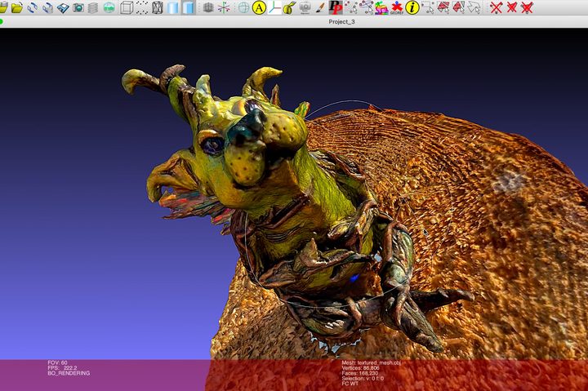
Task: Delete selected faces and vertices
Action: tap(527, 7)
